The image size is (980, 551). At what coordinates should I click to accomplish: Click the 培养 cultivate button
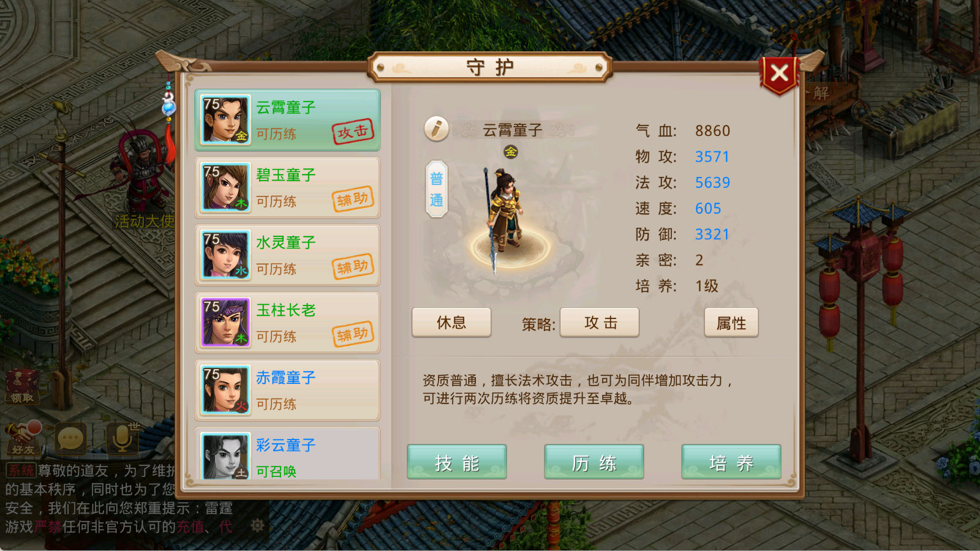point(731,462)
